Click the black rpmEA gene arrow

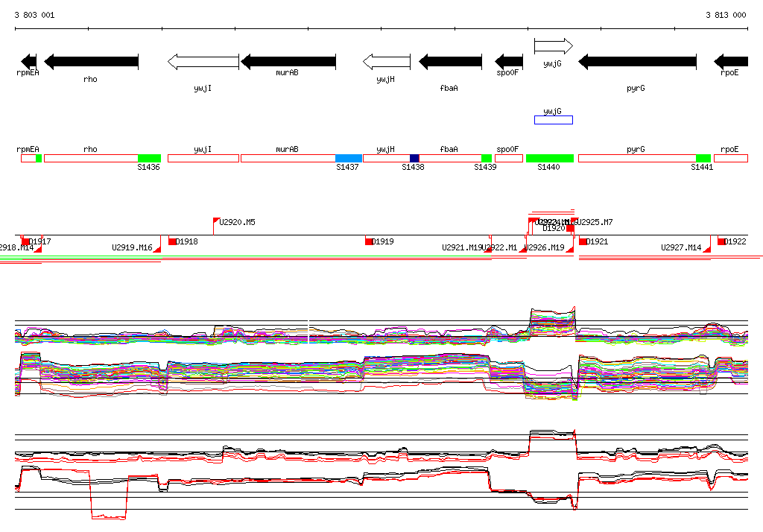(29, 62)
